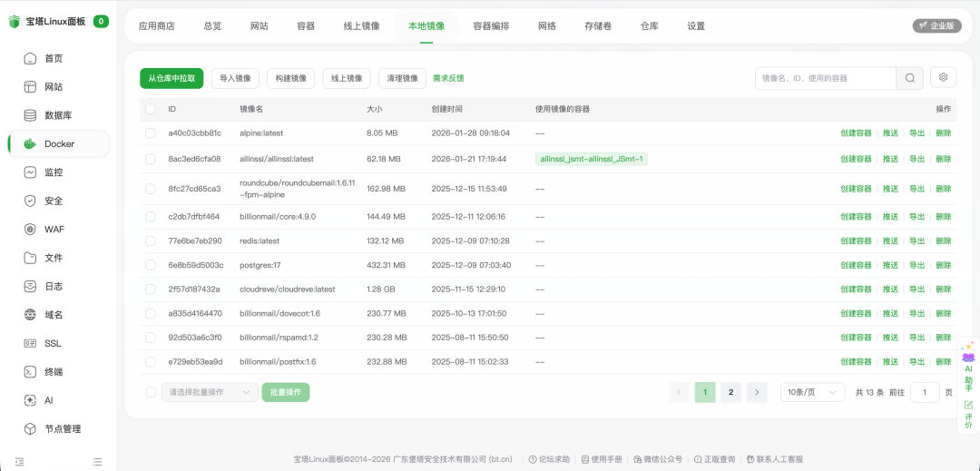Screen dimensions: 980x471
Task: Click 正版查询 in the footer
Action: 714,459
